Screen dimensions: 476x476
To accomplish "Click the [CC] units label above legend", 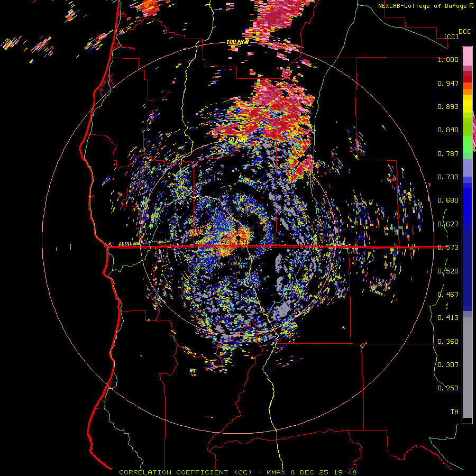I will [x=451, y=36].
